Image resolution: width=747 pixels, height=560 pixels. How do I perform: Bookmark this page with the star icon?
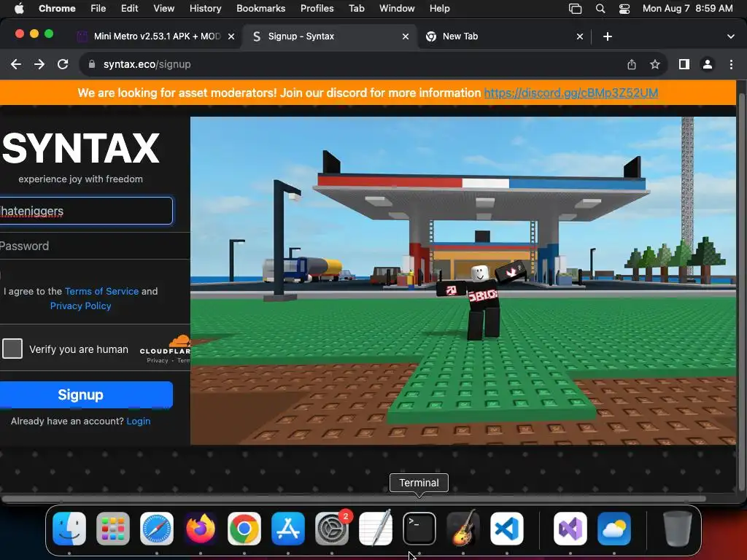(x=655, y=64)
